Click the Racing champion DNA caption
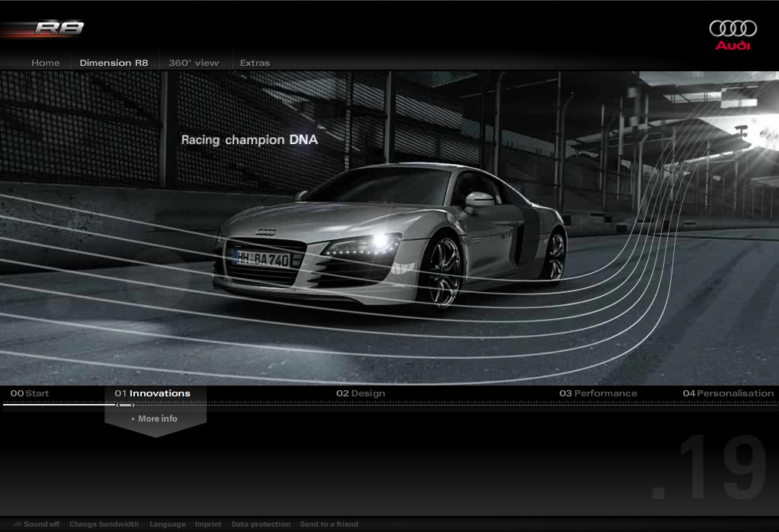Viewport: 779px width, 532px height. coord(249,140)
